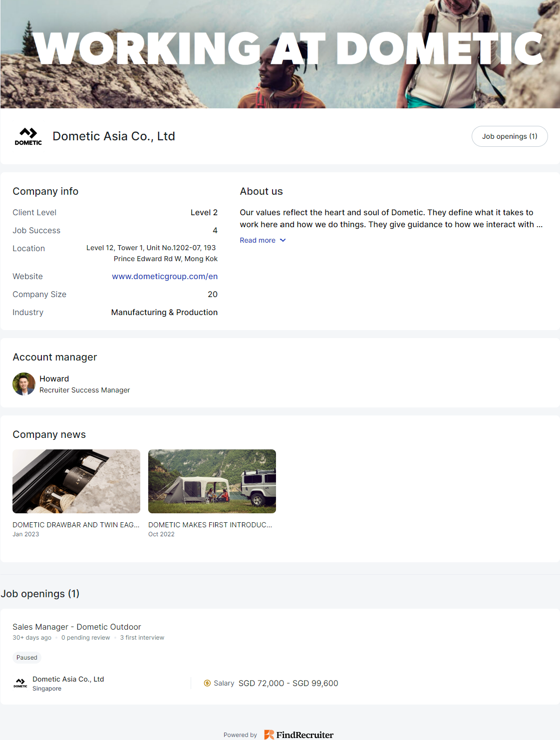Click account manager name Howard
The image size is (560, 740).
pyautogui.click(x=54, y=378)
